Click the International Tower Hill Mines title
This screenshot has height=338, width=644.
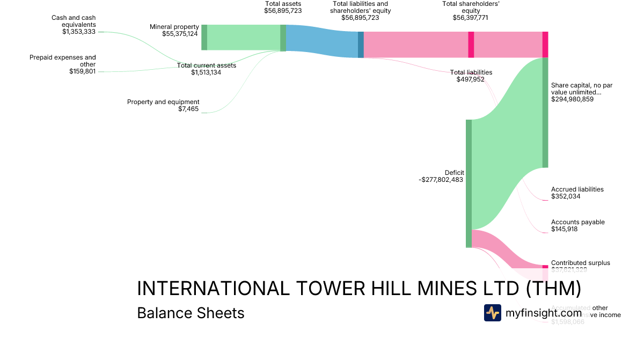359,289
